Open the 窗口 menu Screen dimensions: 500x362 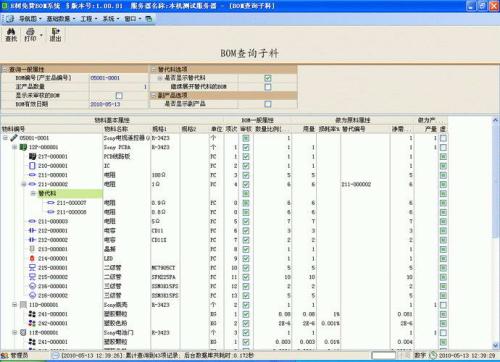tap(133, 19)
